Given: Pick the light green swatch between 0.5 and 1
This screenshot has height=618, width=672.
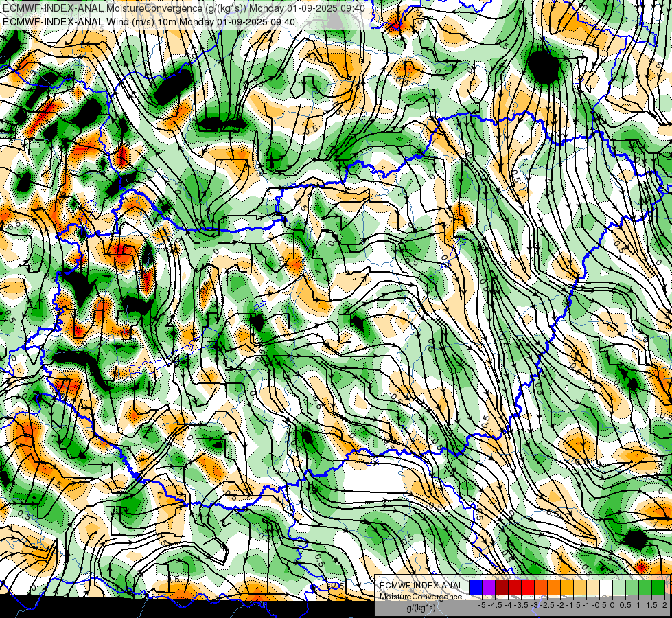Looking at the screenshot, I should point(632,587).
